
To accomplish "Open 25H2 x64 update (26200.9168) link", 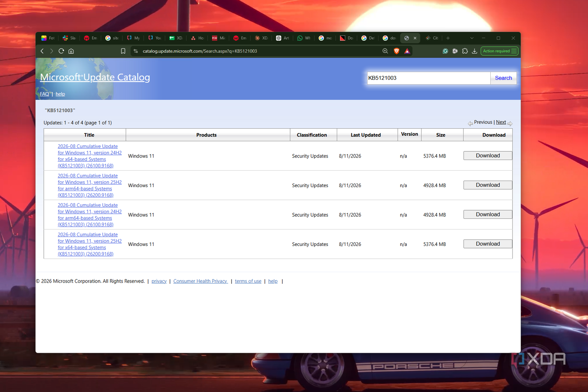I will [90, 244].
